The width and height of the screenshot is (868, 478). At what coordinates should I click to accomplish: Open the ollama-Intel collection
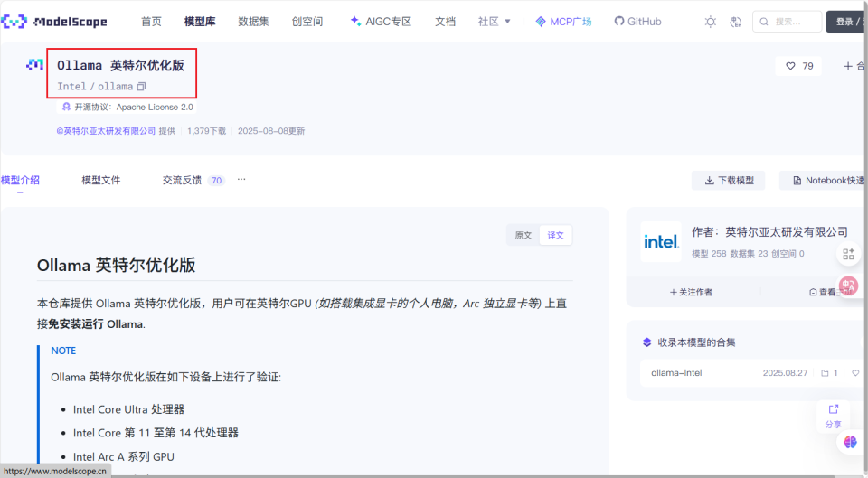[x=676, y=373]
